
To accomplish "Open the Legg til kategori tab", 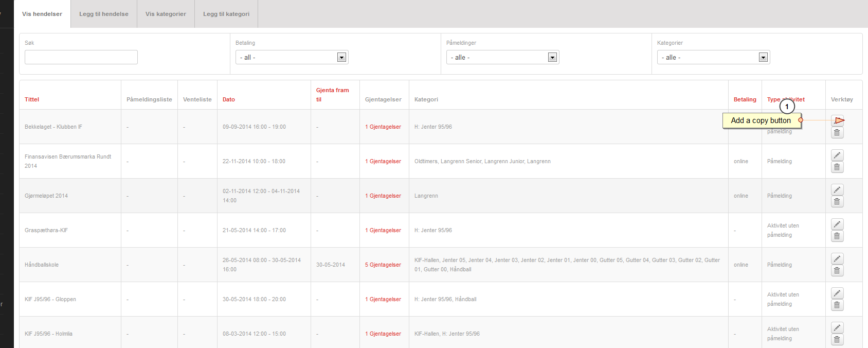I will point(226,14).
